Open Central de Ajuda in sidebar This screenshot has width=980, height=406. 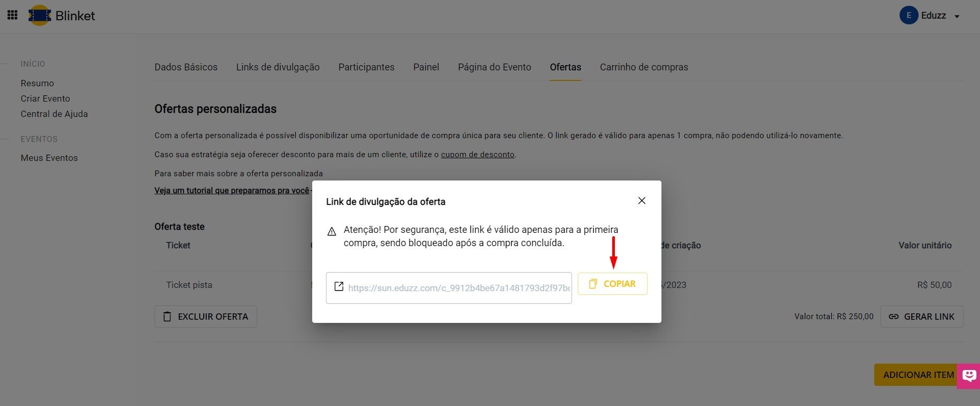54,114
